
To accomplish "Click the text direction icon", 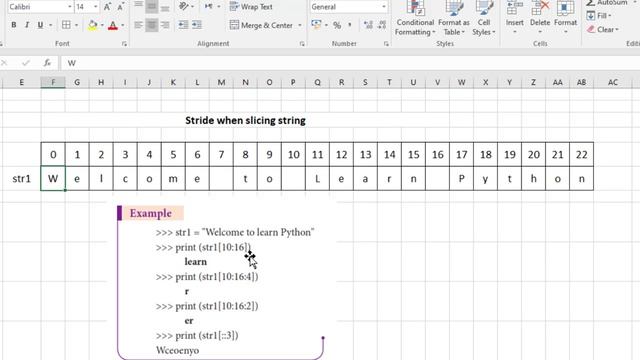I will coord(209,6).
